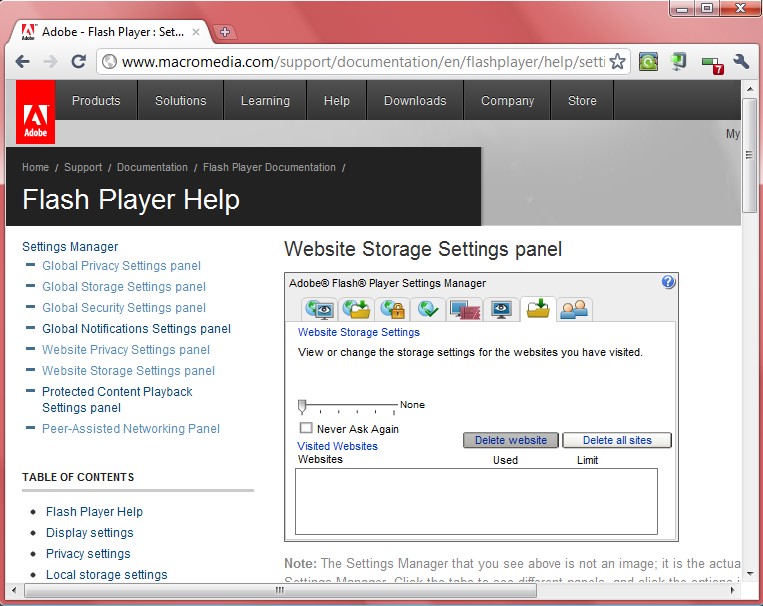The image size is (763, 606).
Task: Open the Website Storage Settings panel link
Action: [128, 370]
